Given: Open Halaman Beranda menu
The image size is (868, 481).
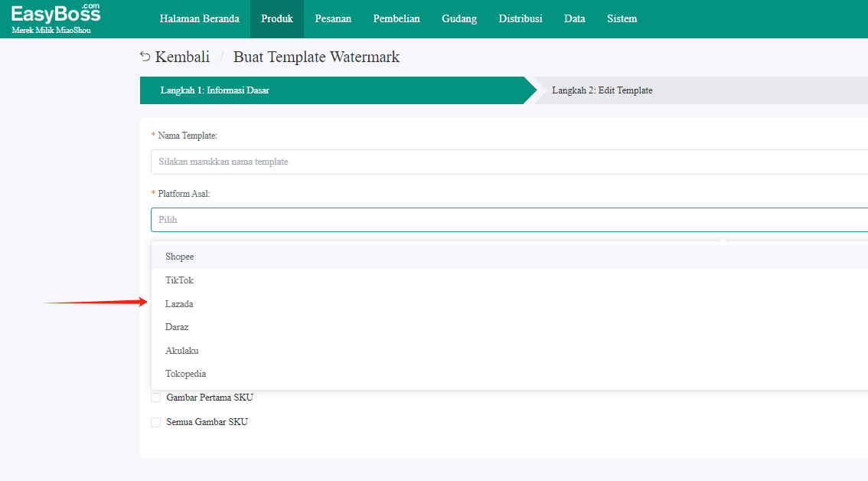Looking at the screenshot, I should point(199,19).
